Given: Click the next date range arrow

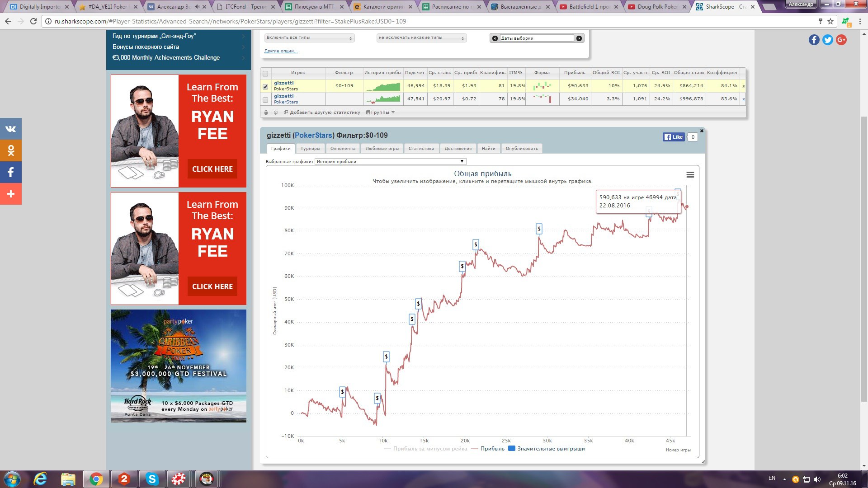Looking at the screenshot, I should [579, 38].
